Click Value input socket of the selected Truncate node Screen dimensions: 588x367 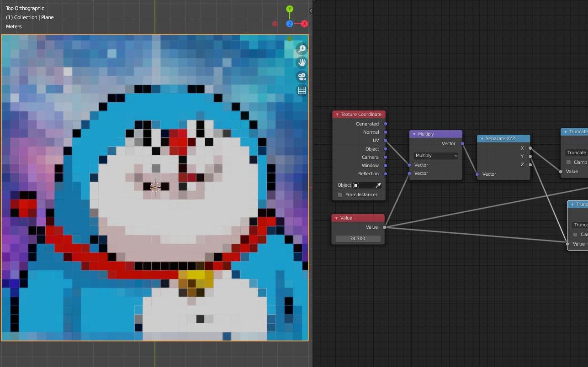tap(568, 244)
